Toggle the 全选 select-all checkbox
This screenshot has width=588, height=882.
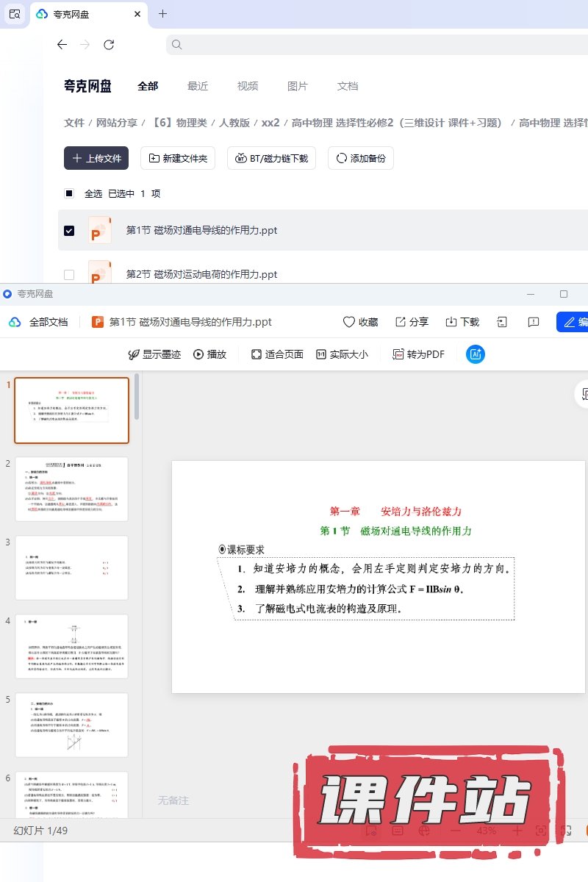[69, 193]
